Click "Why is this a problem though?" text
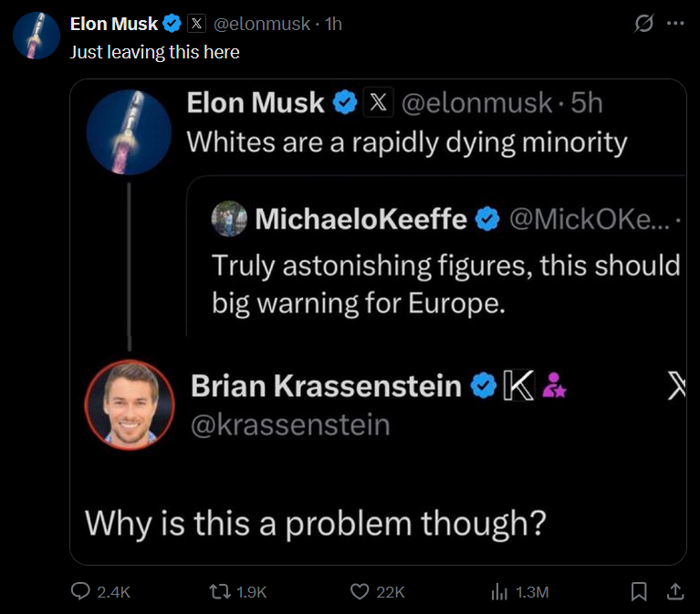 click(x=316, y=523)
